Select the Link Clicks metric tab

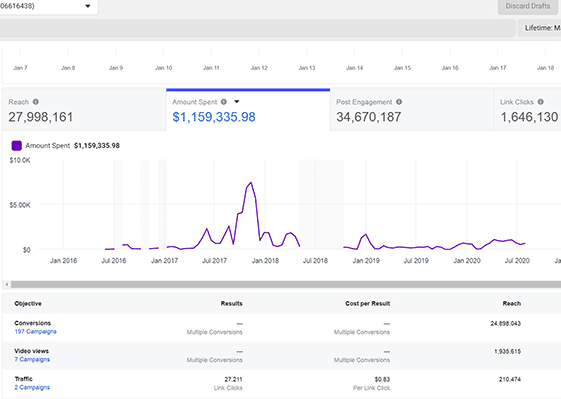[528, 110]
